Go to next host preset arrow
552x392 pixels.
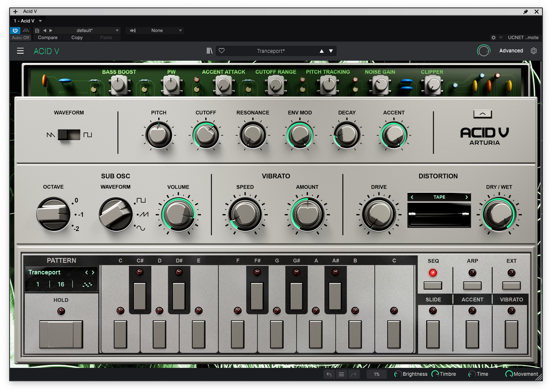pyautogui.click(x=51, y=30)
